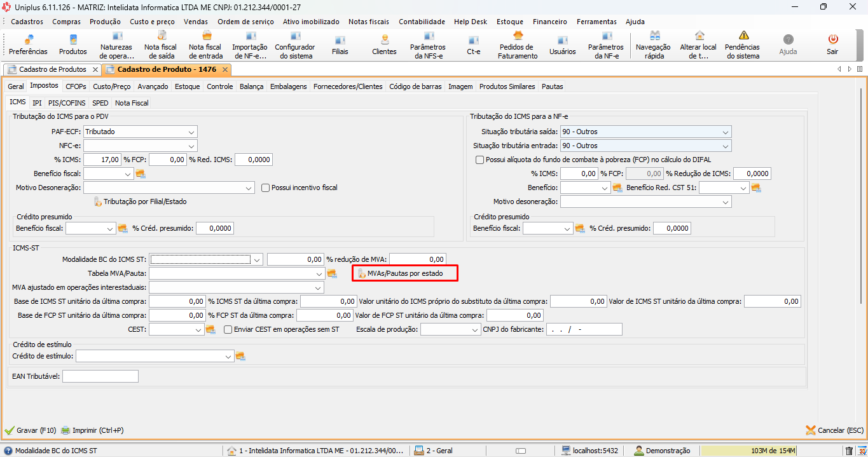Click the Demonstração user in status bar
The height and width of the screenshot is (457, 868).
click(x=663, y=451)
